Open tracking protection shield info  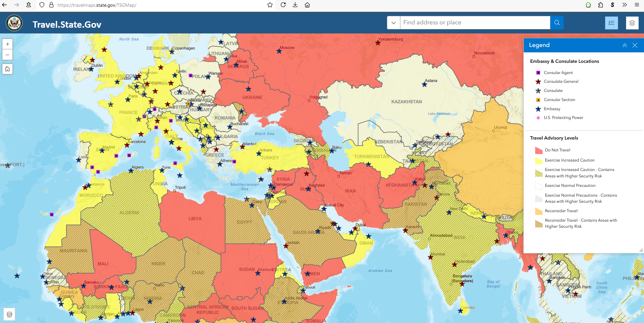(42, 5)
